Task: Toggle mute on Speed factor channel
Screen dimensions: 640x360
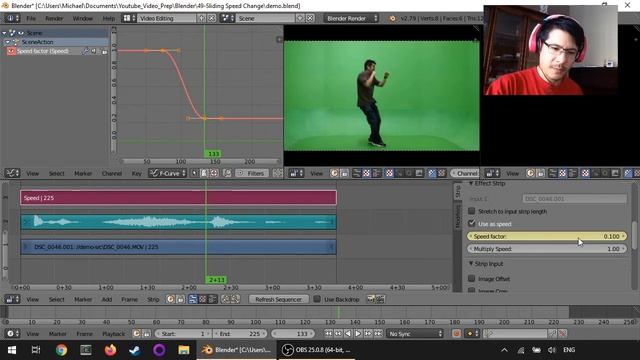Action: [94, 51]
